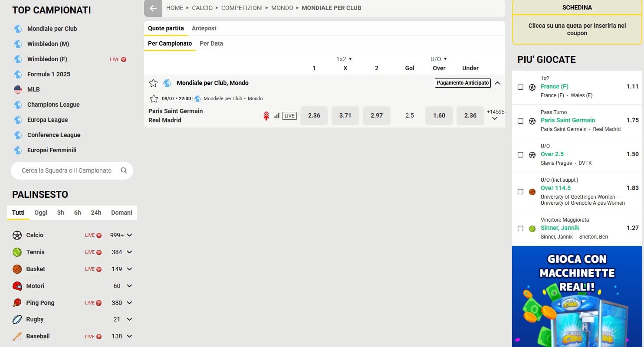Select the Tutti Palinsesto filter
Screen dimensions: 644x347
18,213
